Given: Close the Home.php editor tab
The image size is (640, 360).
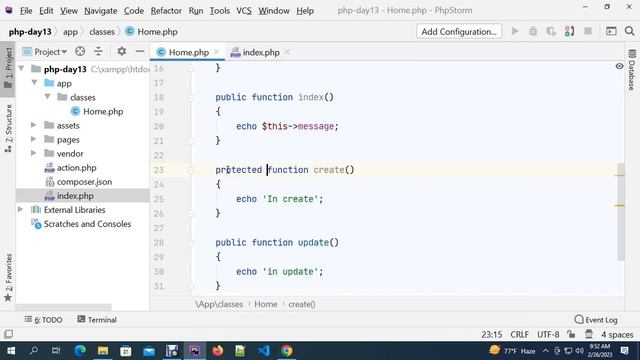Looking at the screenshot, I should point(217,52).
